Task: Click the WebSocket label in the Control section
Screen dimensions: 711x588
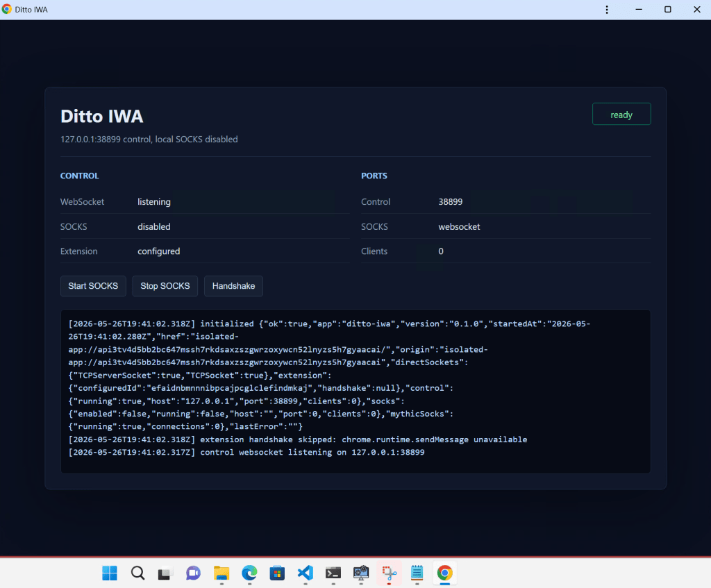Action: (82, 202)
